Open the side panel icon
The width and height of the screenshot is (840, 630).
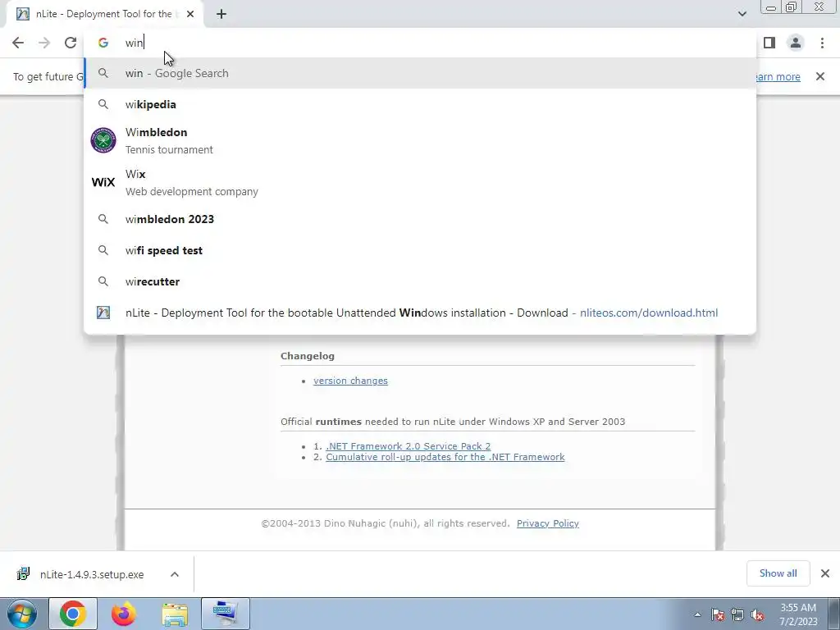tap(769, 43)
